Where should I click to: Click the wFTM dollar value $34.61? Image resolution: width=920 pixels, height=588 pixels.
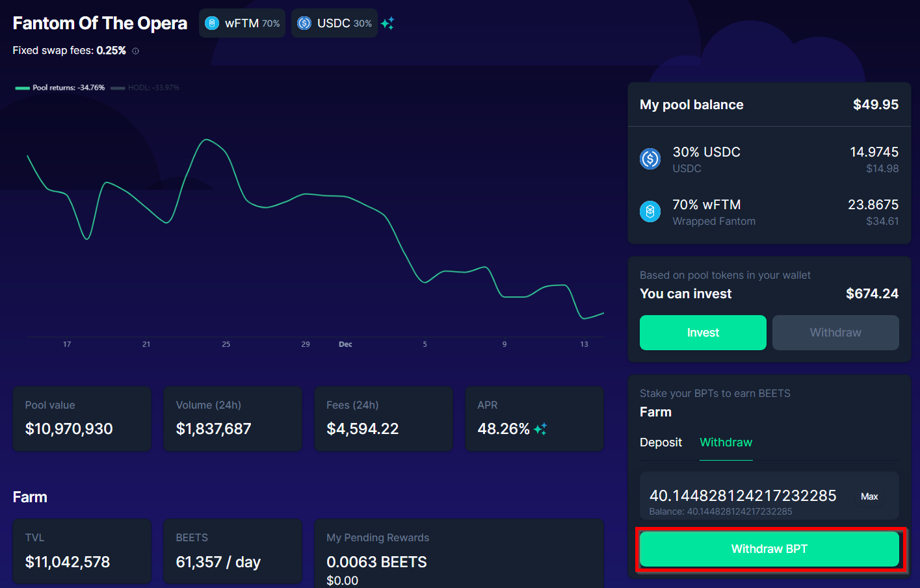(x=882, y=221)
